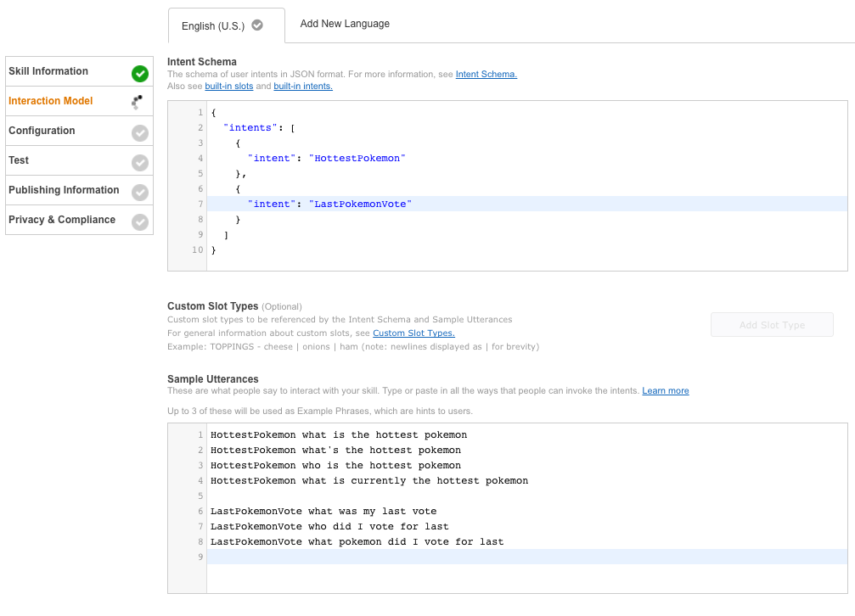Click blank line 5 in Sample Utterances editor
This screenshot has width=855, height=616.
[526, 496]
